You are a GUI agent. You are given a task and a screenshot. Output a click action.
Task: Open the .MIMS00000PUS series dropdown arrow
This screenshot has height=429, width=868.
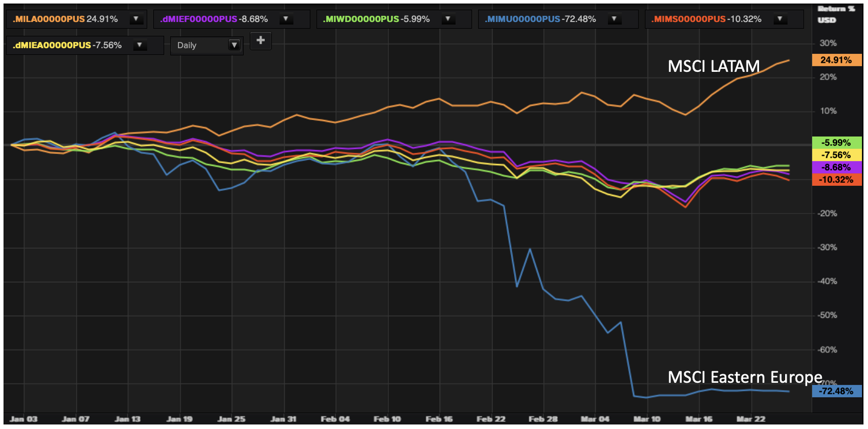click(x=780, y=19)
